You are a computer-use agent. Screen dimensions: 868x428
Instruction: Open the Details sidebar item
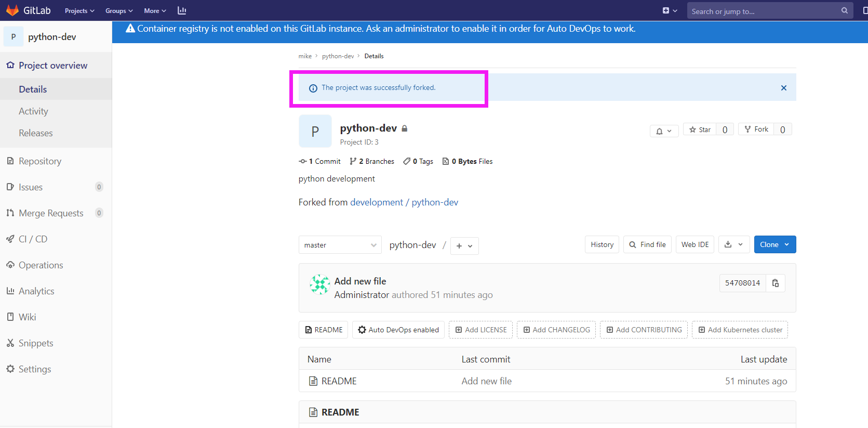pos(56,89)
